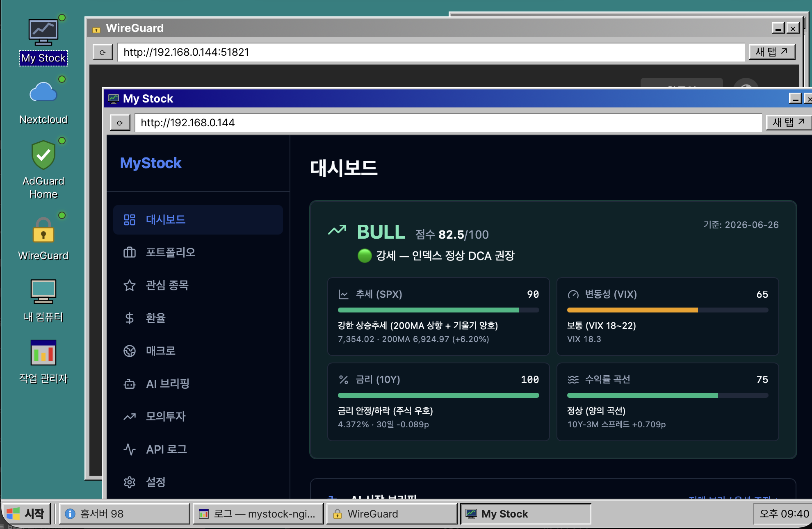Click 새 탭 in the WireGuard window

(x=772, y=52)
